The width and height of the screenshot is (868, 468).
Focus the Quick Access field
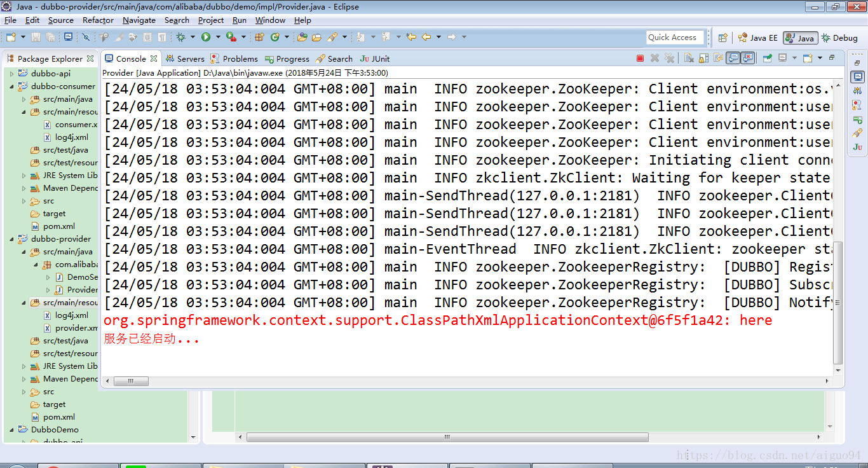point(675,38)
